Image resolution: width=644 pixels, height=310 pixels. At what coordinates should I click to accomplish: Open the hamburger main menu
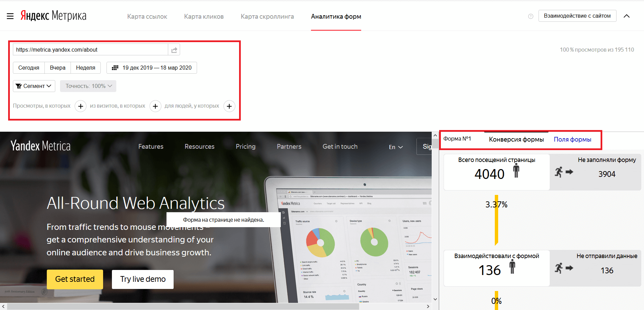tap(10, 16)
